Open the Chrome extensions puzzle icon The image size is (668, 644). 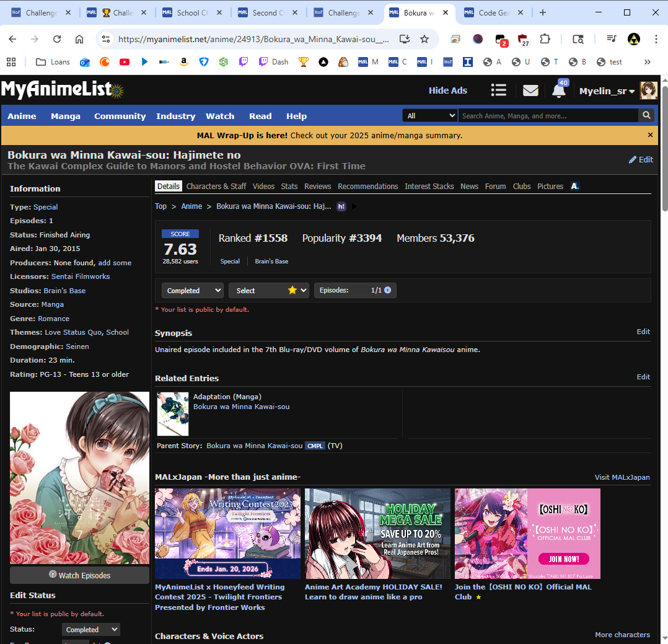(545, 39)
